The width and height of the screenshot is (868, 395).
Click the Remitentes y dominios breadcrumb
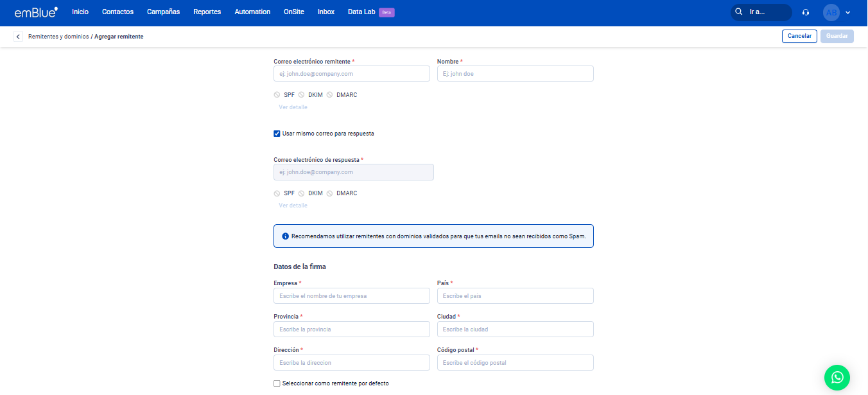[58, 37]
